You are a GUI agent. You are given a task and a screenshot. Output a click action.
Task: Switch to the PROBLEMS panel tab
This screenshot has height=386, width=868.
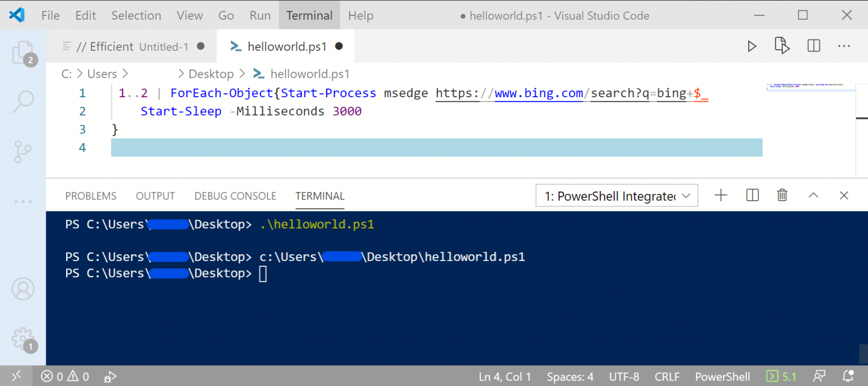91,196
